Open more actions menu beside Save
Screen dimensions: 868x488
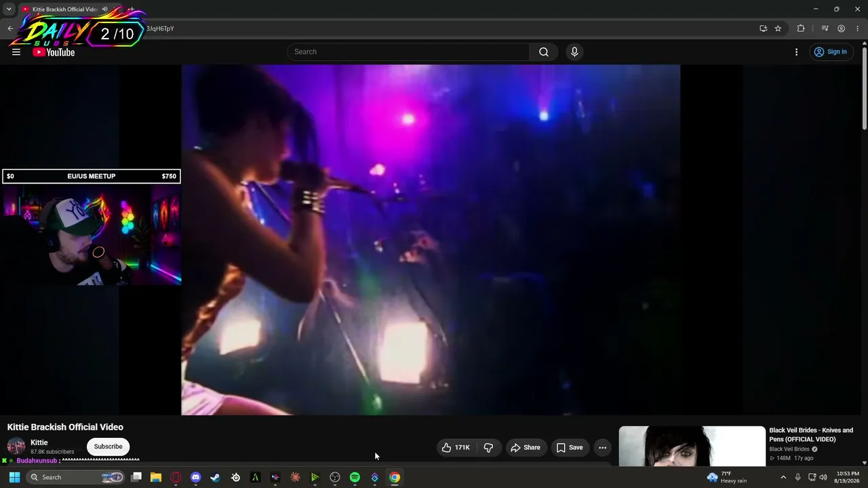(x=602, y=447)
